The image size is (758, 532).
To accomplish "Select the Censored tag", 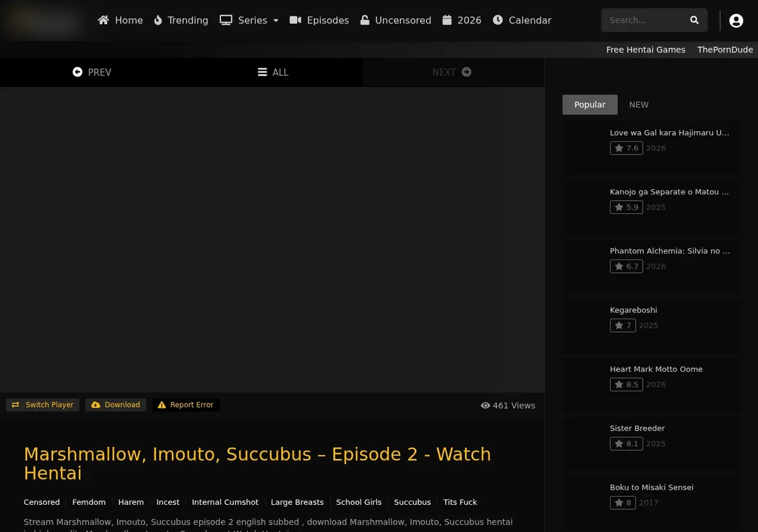I will coord(42,502).
